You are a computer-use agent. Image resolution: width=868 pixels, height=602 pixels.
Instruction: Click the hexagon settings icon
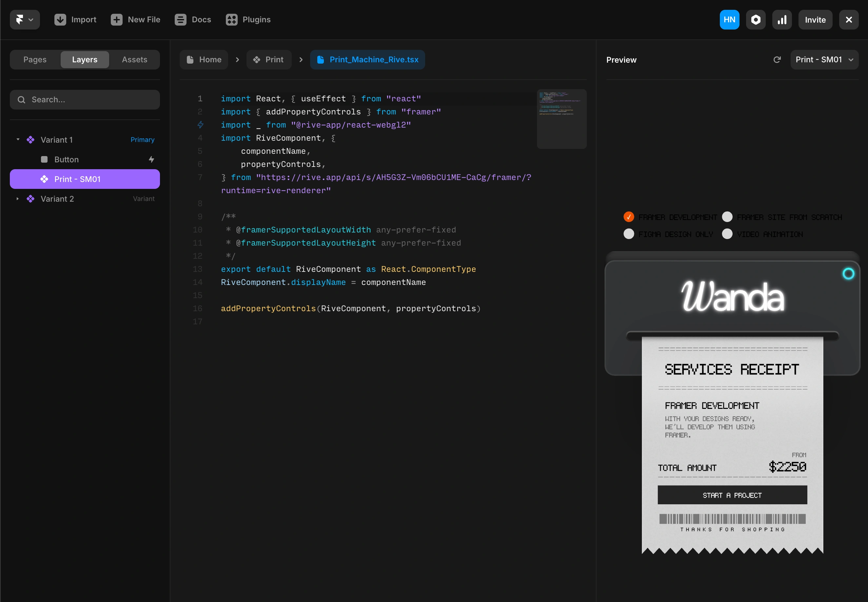756,20
